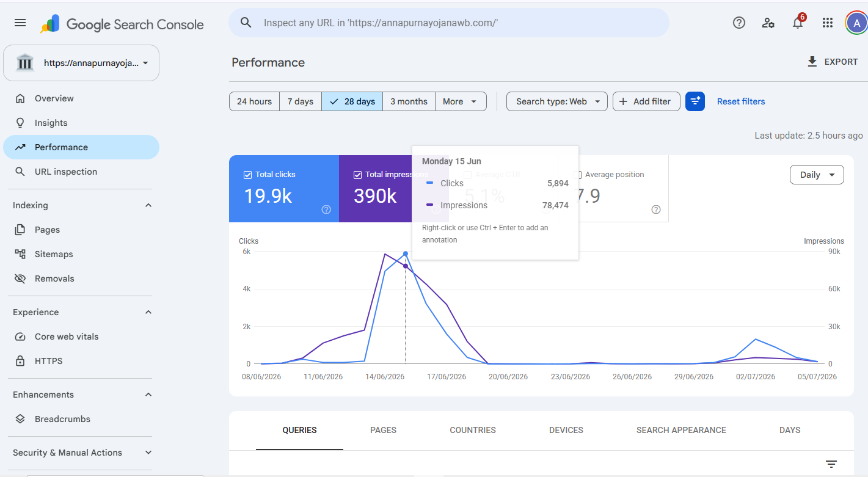Collapse the Indexing section

tap(148, 205)
